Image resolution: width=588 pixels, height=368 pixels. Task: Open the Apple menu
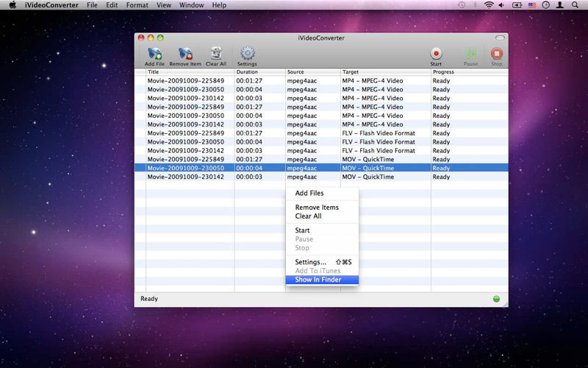pos(12,5)
